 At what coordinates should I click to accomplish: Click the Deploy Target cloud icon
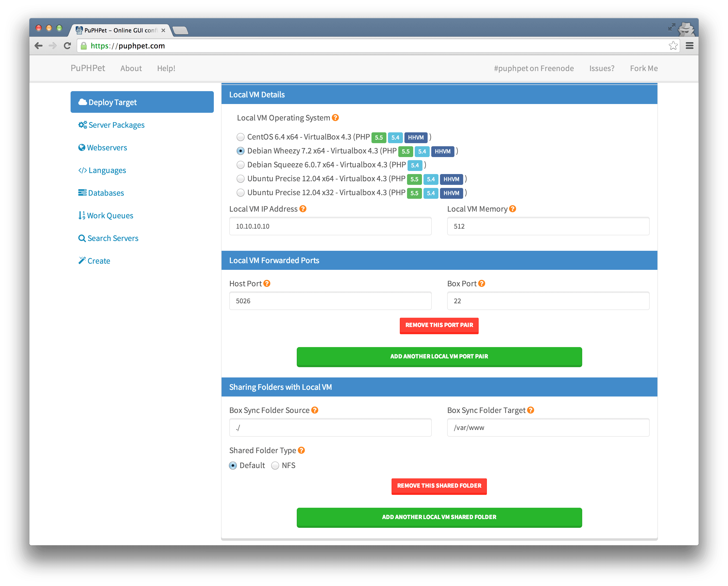coord(82,102)
